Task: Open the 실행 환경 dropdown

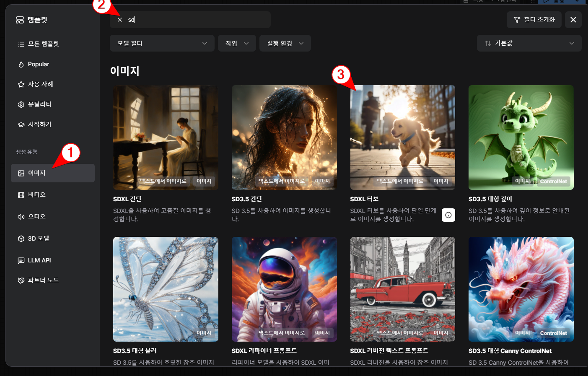Action: (285, 43)
